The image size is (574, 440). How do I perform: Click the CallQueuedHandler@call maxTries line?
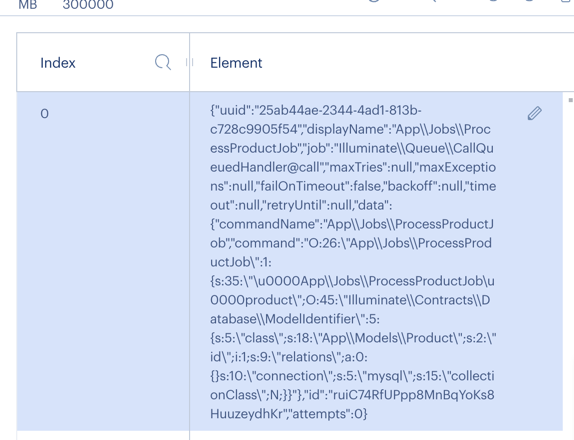click(x=353, y=167)
